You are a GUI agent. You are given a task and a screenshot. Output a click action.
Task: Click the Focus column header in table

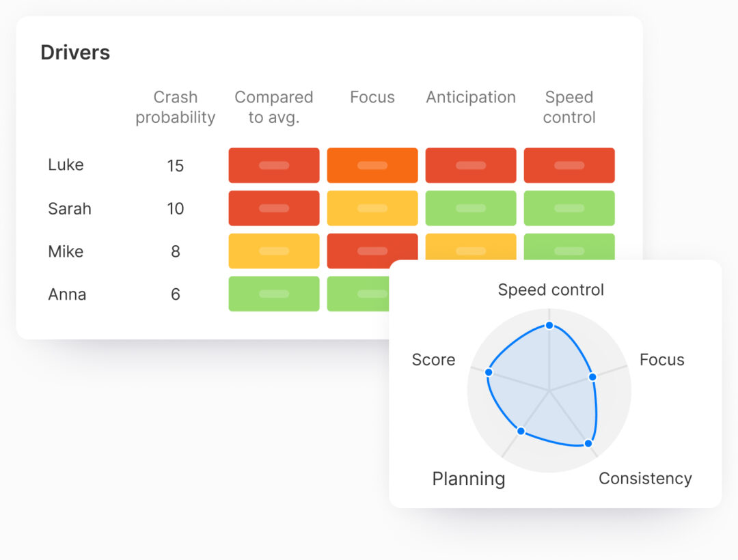point(372,98)
